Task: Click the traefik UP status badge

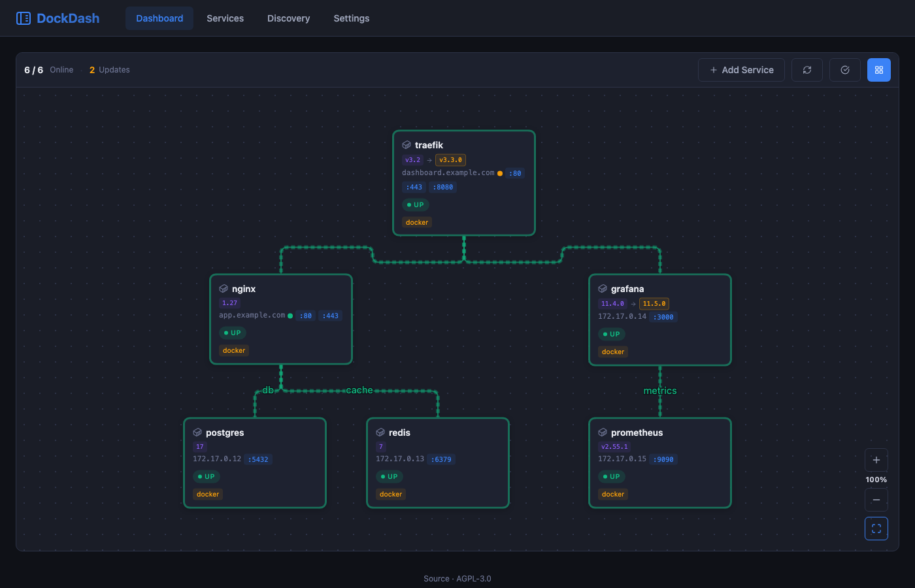Action: pos(416,205)
